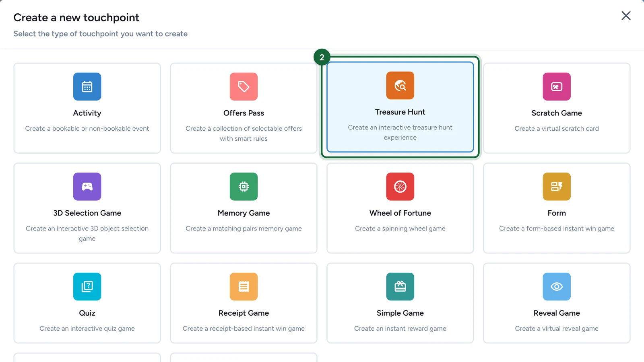Click 'Create a matching pairs memory game' text
Image resolution: width=644 pixels, height=362 pixels.
(244, 228)
